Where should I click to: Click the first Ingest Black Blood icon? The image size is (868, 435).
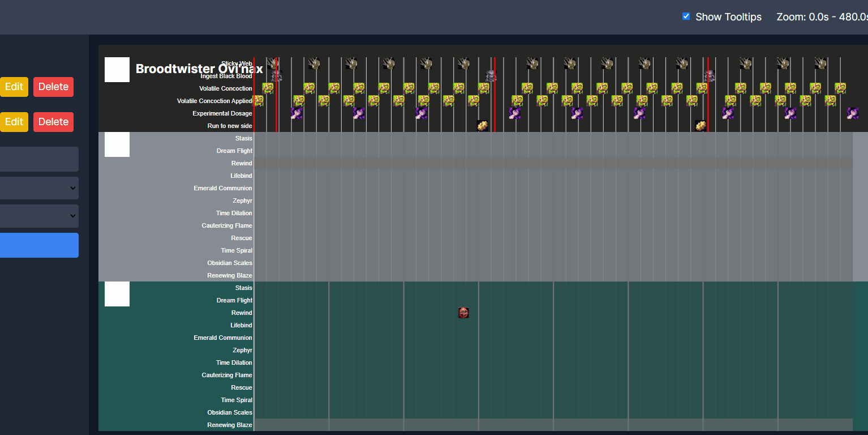[x=276, y=76]
